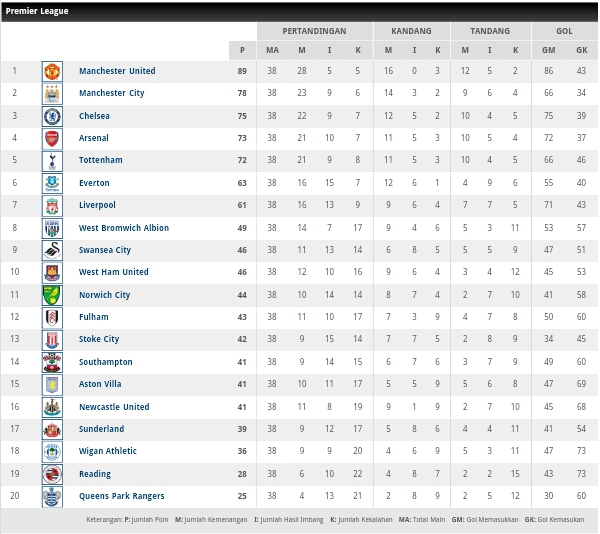Click the P points column header
600x534 pixels.
click(x=242, y=50)
